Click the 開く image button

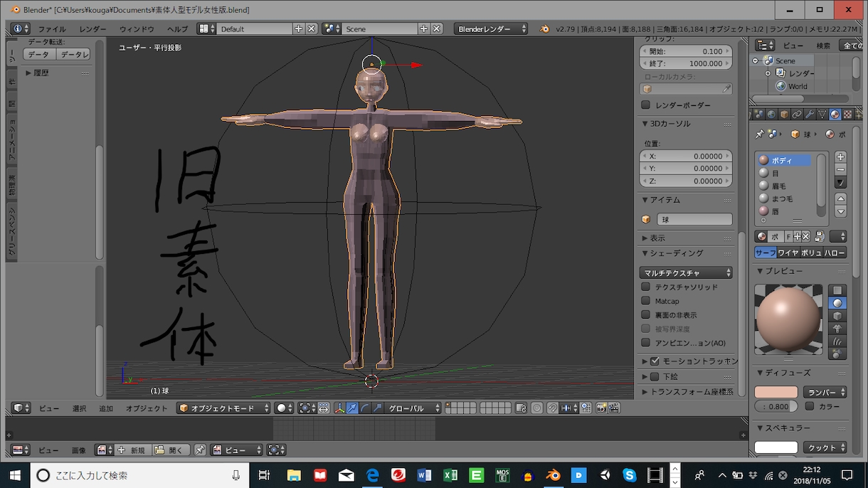coord(170,450)
